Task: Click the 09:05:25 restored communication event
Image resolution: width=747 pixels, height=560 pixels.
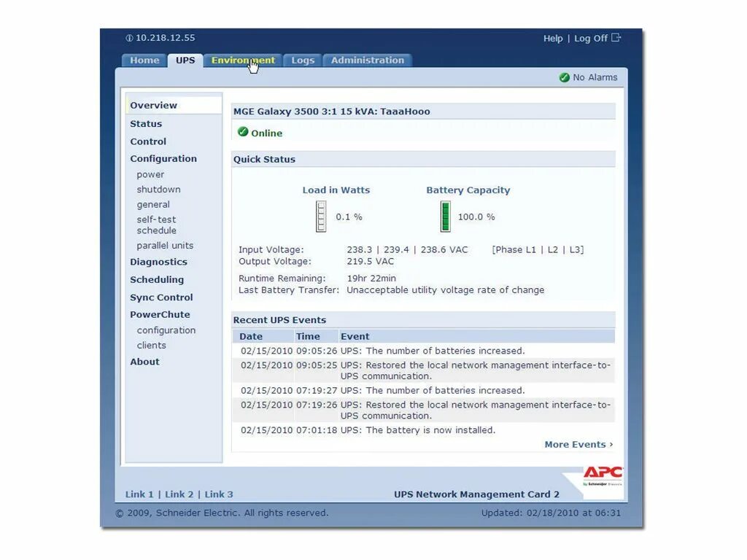Action: 424,370
